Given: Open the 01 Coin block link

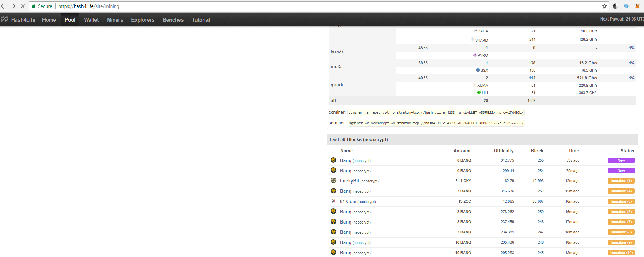Looking at the screenshot, I should tap(348, 201).
